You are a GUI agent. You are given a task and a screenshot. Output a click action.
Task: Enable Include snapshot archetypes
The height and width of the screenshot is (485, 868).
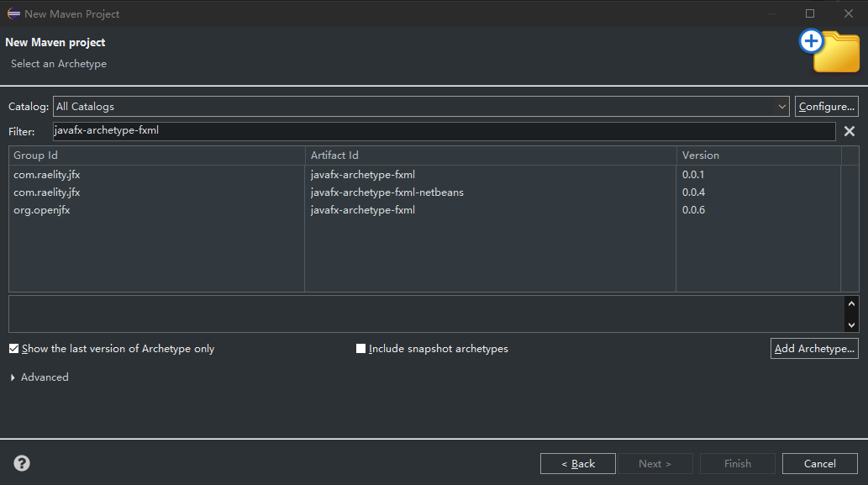click(360, 348)
